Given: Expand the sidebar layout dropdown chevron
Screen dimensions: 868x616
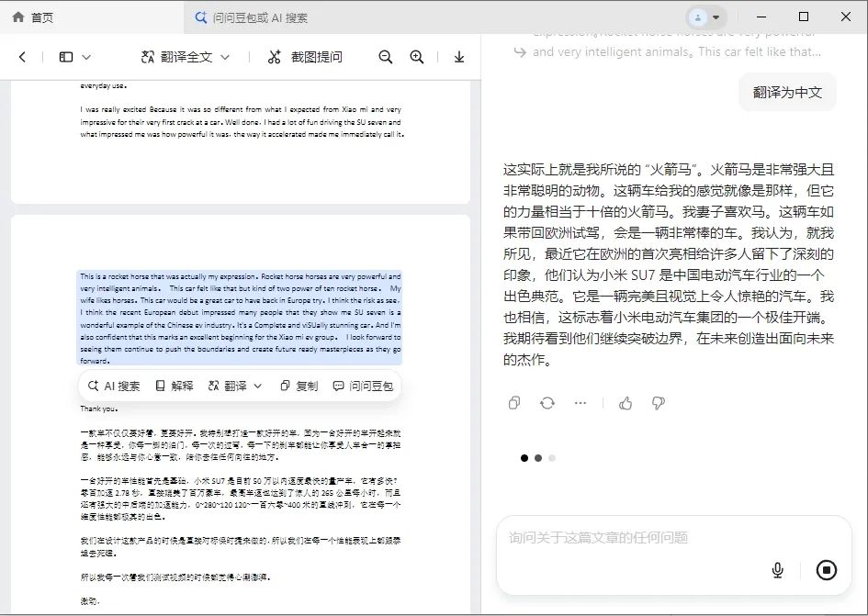Looking at the screenshot, I should click(x=86, y=57).
